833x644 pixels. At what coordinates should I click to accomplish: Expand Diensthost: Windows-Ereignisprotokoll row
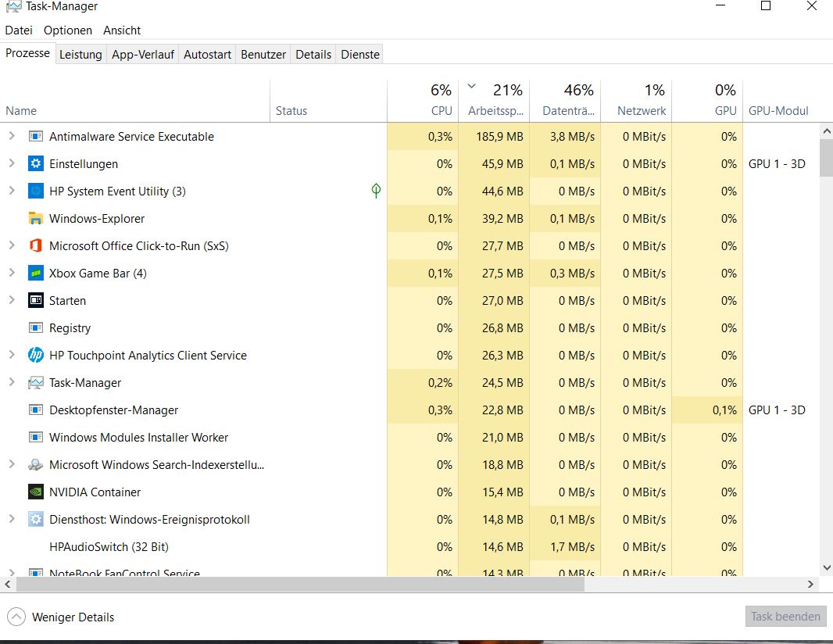(12, 519)
